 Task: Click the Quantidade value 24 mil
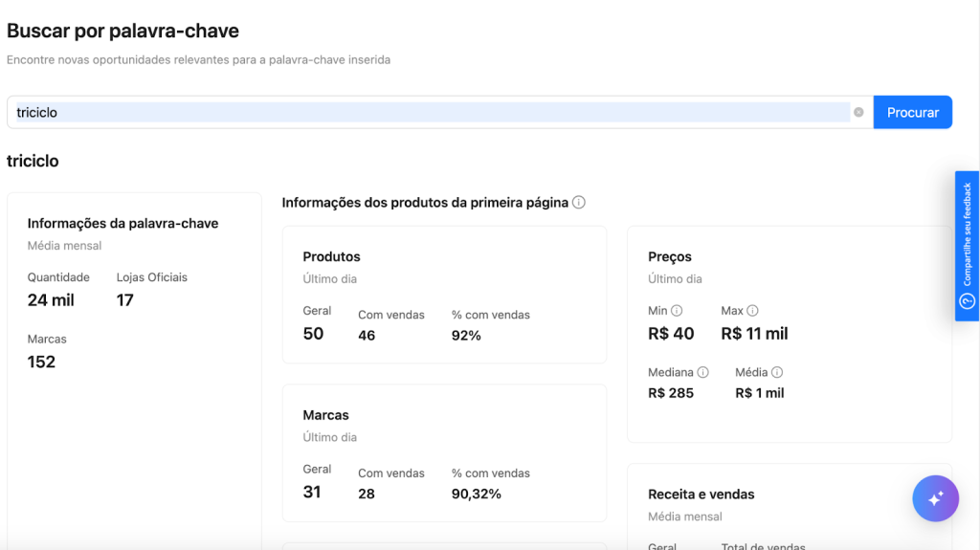(x=51, y=300)
